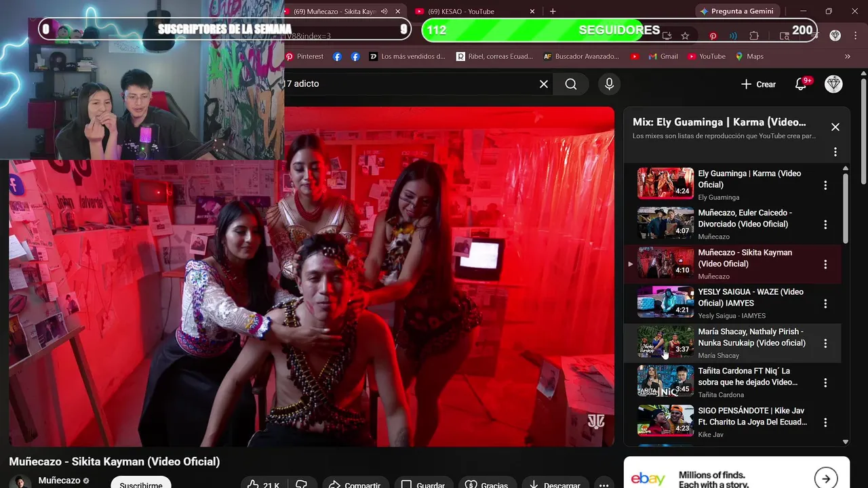Image resolution: width=868 pixels, height=488 pixels.
Task: Send Gracias super thanks
Action: click(x=487, y=485)
